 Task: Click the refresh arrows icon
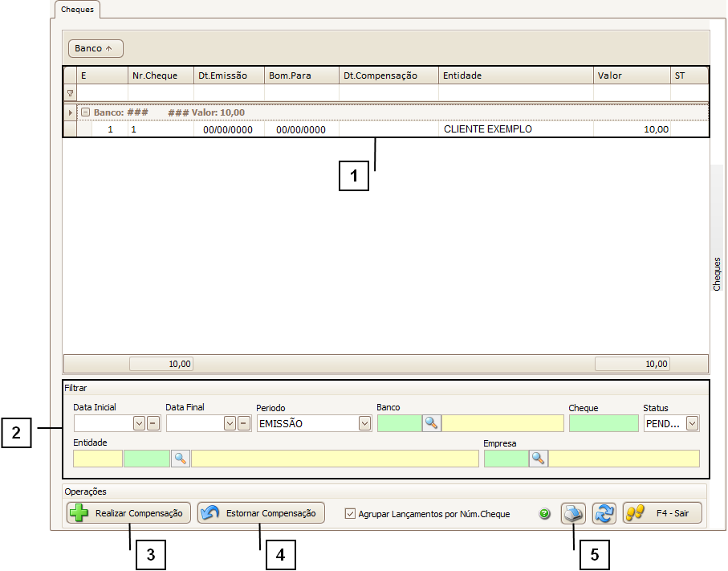coord(604,513)
